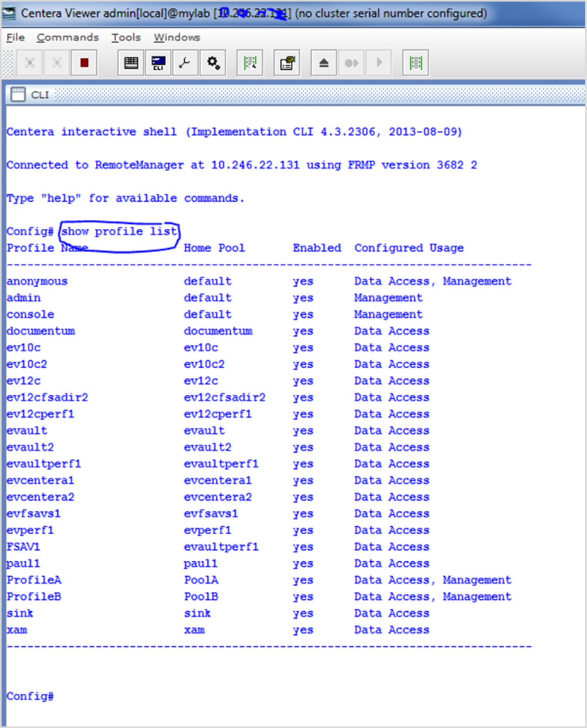Screen dimensions: 587x728
Task: Select the 'ProfileA' profile name
Action: 34,580
